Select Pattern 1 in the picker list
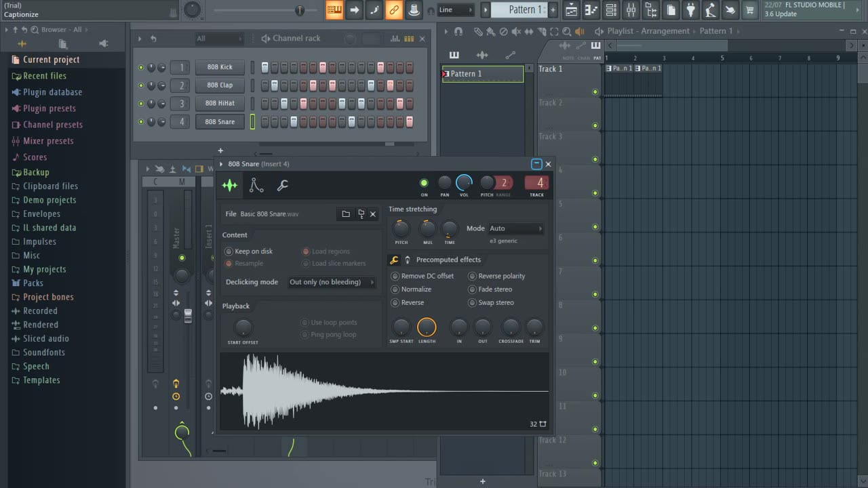868x488 pixels. [483, 74]
